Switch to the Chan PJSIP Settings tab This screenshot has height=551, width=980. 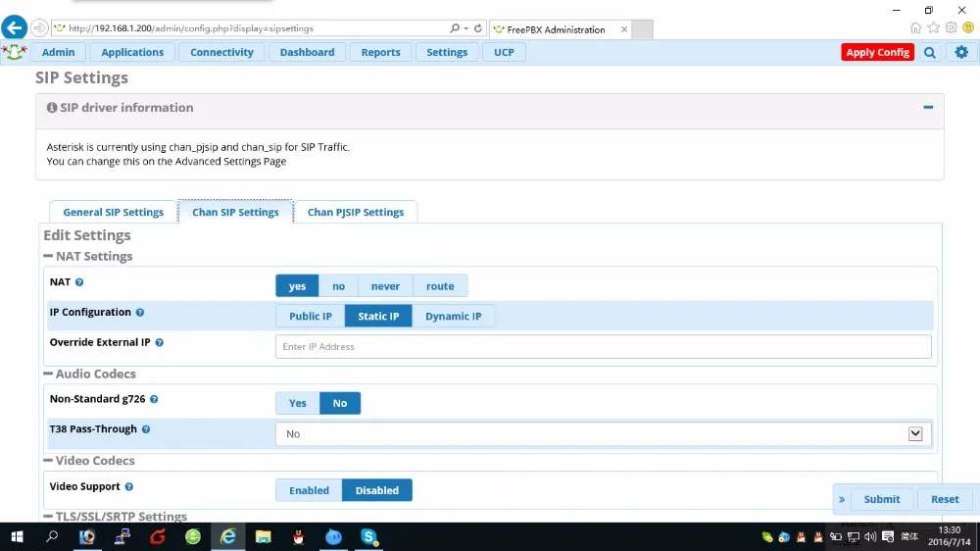click(x=356, y=212)
